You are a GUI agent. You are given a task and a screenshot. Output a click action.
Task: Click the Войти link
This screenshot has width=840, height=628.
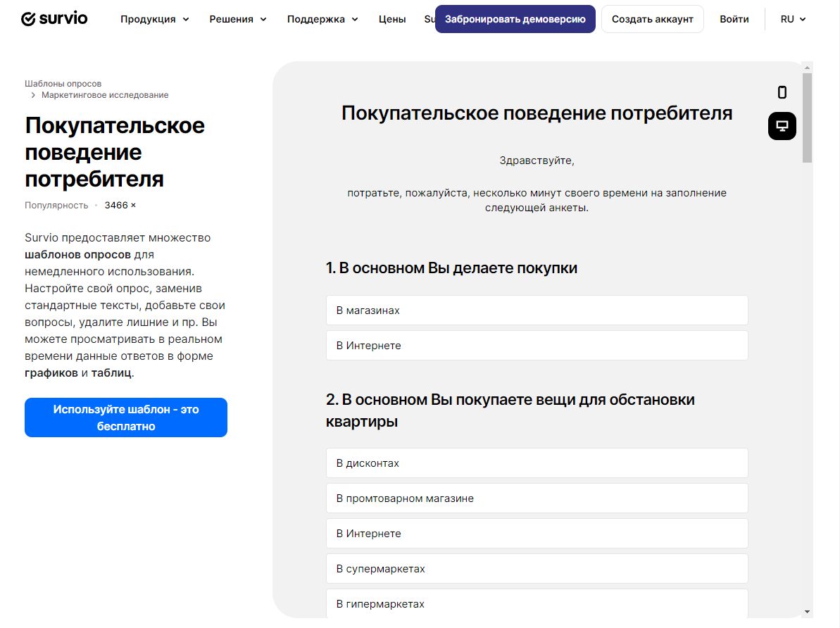click(734, 19)
